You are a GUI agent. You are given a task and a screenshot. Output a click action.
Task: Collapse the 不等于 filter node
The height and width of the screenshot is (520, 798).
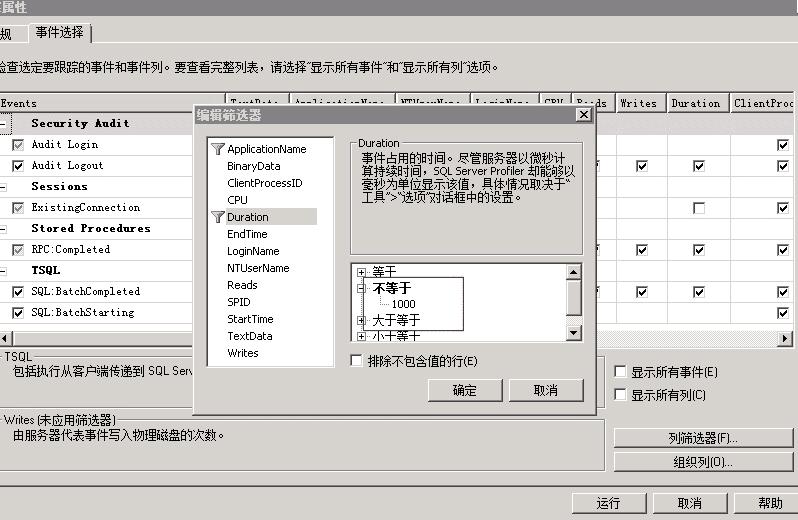[x=361, y=288]
